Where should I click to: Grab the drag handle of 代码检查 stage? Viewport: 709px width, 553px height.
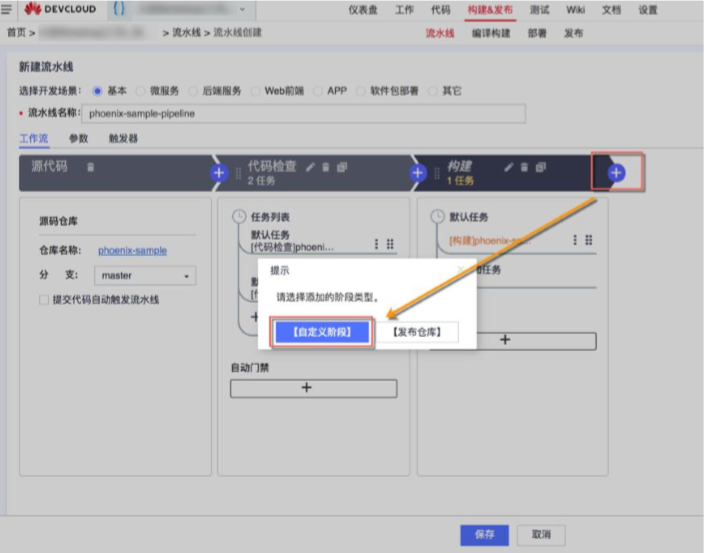(x=238, y=174)
